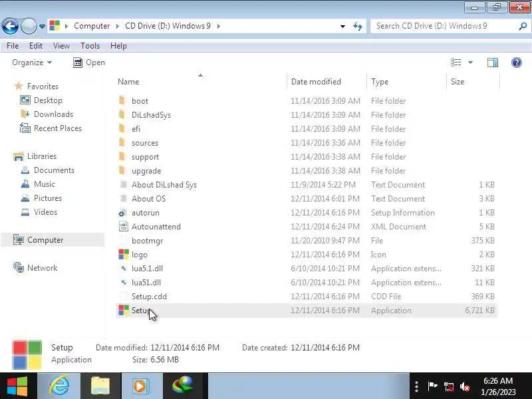Open the Windows Start button

point(17,386)
